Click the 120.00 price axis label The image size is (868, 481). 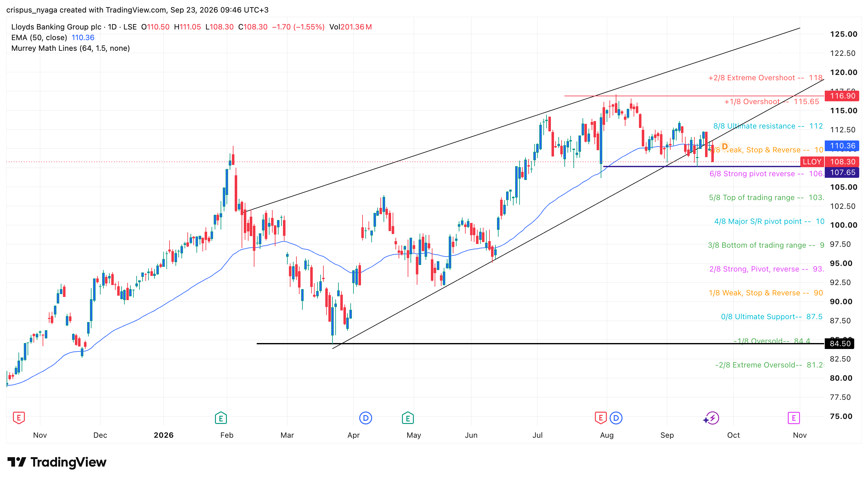click(844, 72)
